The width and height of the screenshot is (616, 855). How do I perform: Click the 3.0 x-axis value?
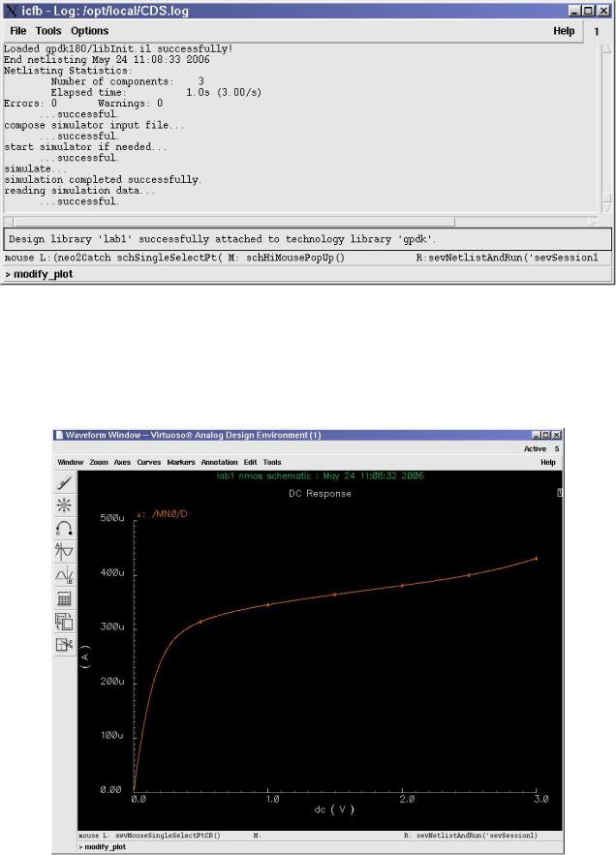[541, 800]
